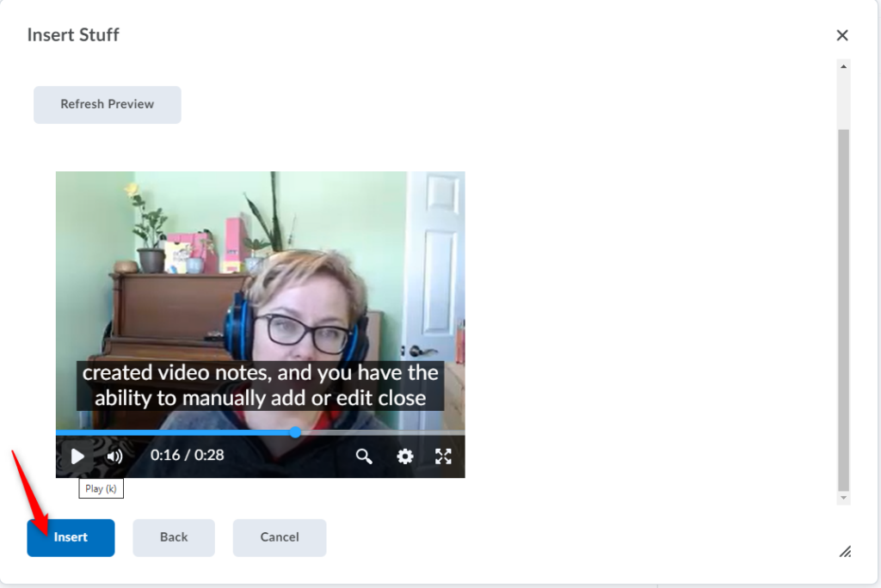The width and height of the screenshot is (881, 588).
Task: Click the Insert Stuff dialog title
Action: [x=73, y=35]
